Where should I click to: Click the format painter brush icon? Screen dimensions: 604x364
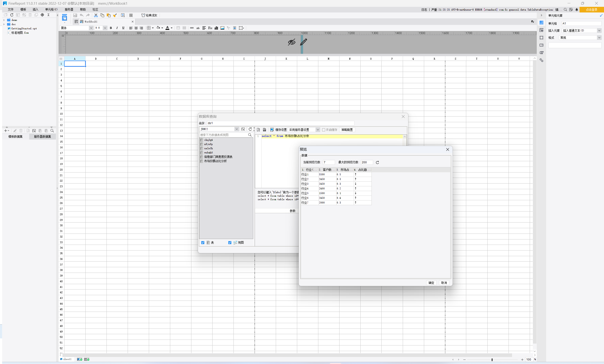[x=115, y=15]
